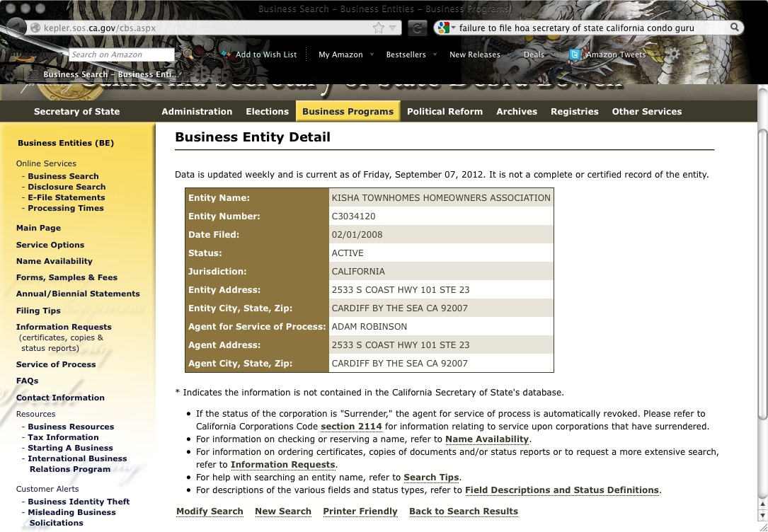Open Business Search in sidebar
This screenshot has height=532, width=768.
click(63, 176)
